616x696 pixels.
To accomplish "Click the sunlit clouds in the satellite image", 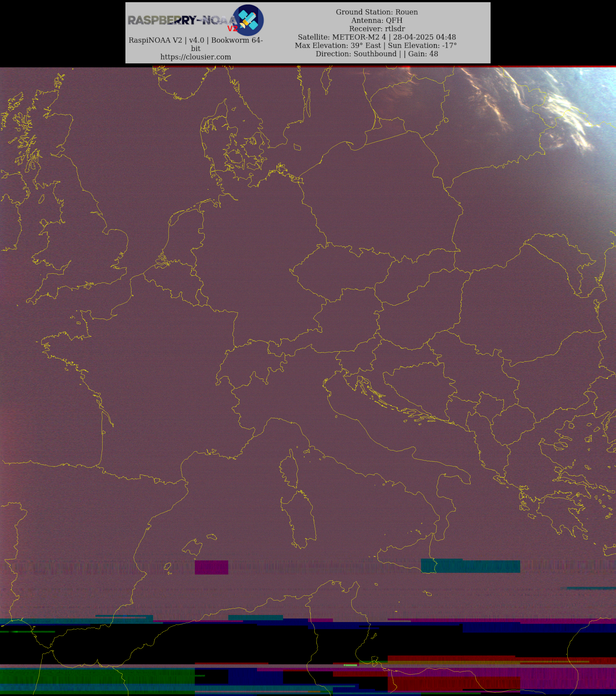I will pyautogui.click(x=531, y=109).
